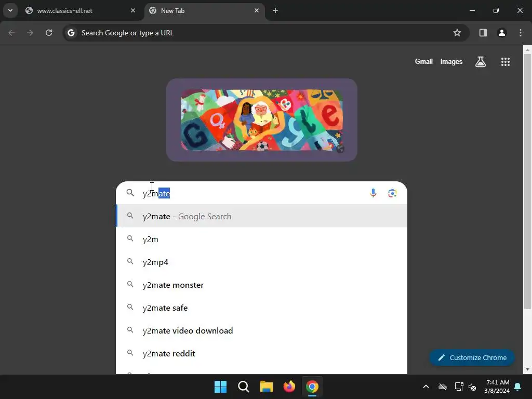The height and width of the screenshot is (399, 532).
Task: Close the New Tab tab
Action: (257, 10)
